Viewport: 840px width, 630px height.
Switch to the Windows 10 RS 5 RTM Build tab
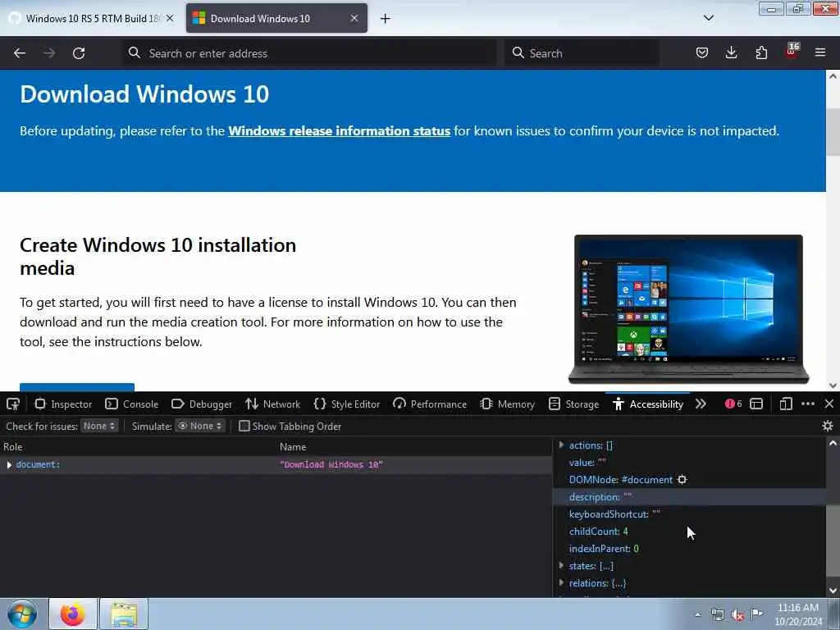tap(92, 18)
